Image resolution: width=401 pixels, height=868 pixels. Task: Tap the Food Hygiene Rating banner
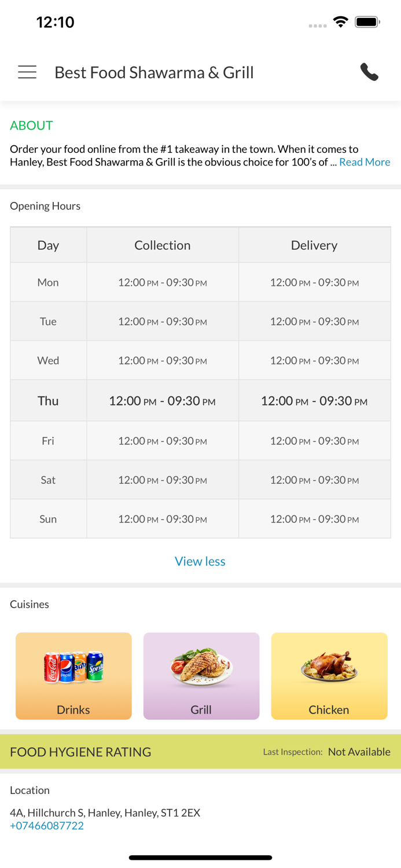point(200,752)
